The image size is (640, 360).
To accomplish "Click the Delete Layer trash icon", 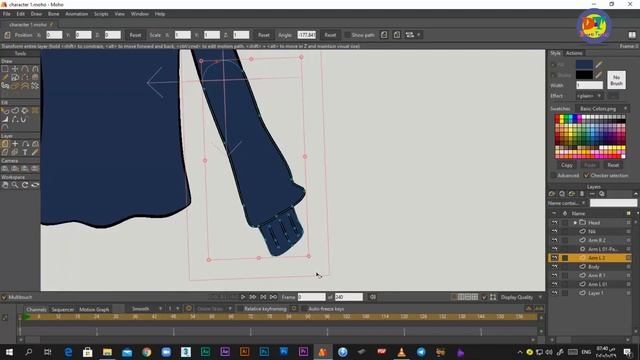I will [582, 194].
